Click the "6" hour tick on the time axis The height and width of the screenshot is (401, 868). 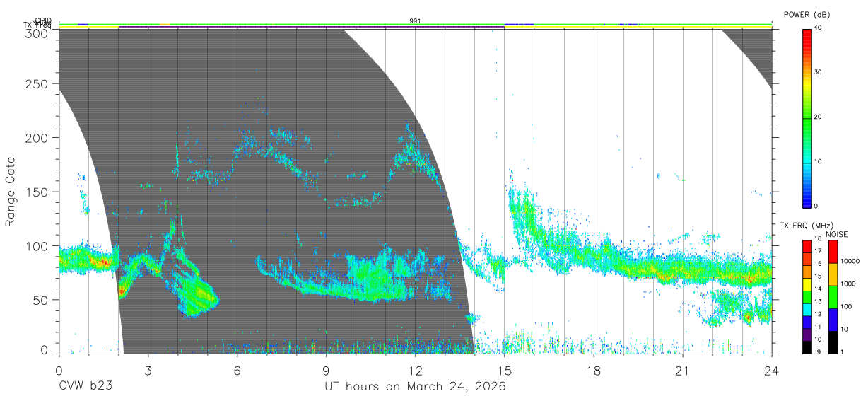pyautogui.click(x=237, y=370)
